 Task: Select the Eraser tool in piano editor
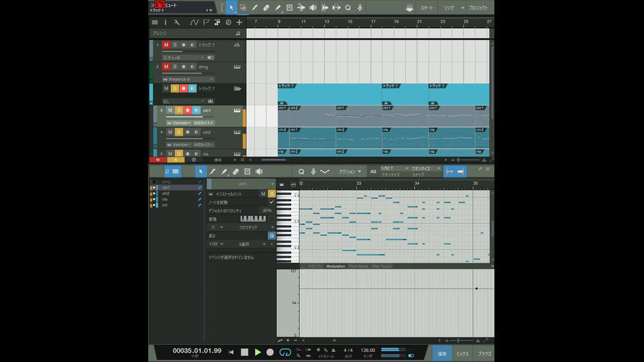[235, 172]
